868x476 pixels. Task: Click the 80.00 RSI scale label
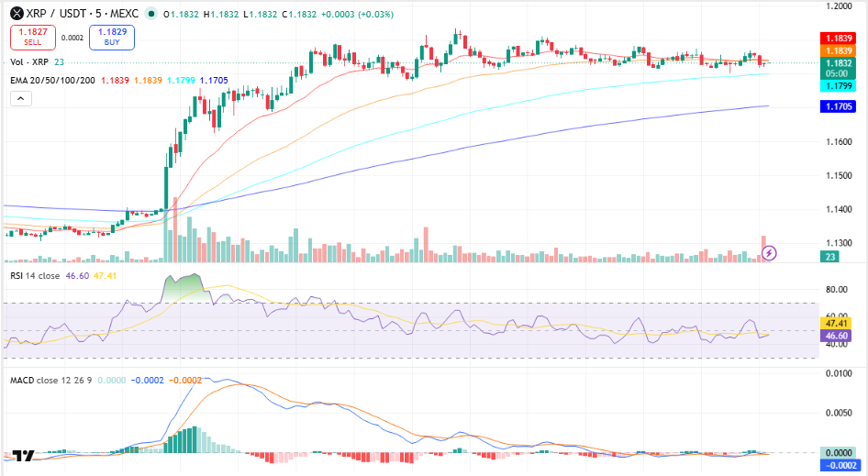(837, 290)
